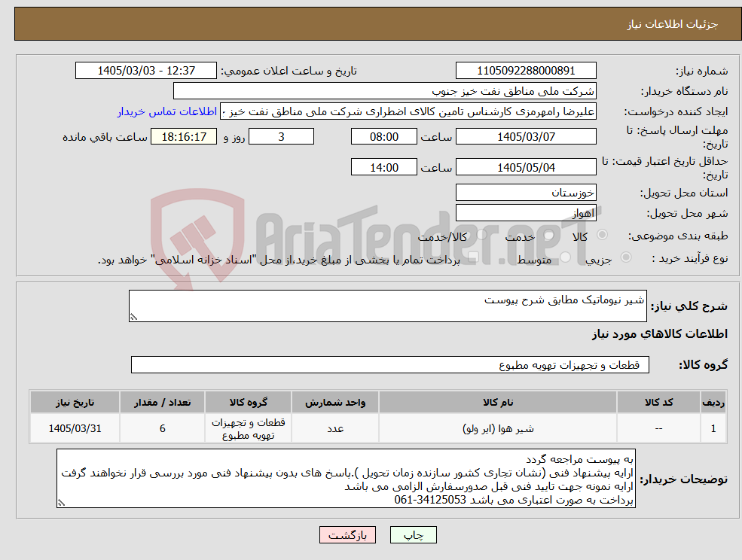Click the چاپ (print) button
Screen dimensions: 742x560
click(413, 535)
